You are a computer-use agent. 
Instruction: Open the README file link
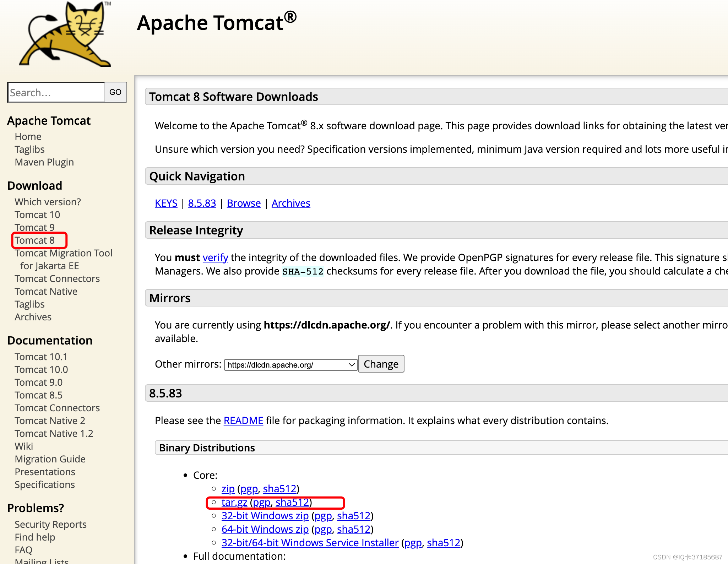243,421
